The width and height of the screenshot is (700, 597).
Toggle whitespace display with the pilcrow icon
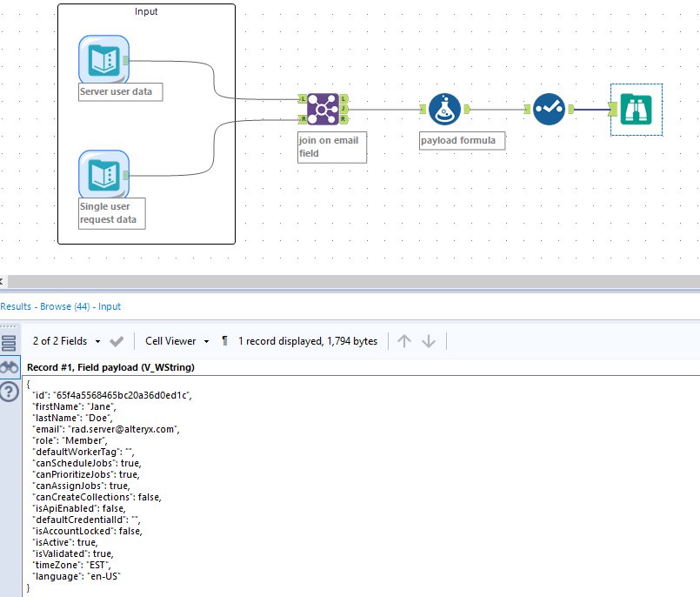(224, 341)
